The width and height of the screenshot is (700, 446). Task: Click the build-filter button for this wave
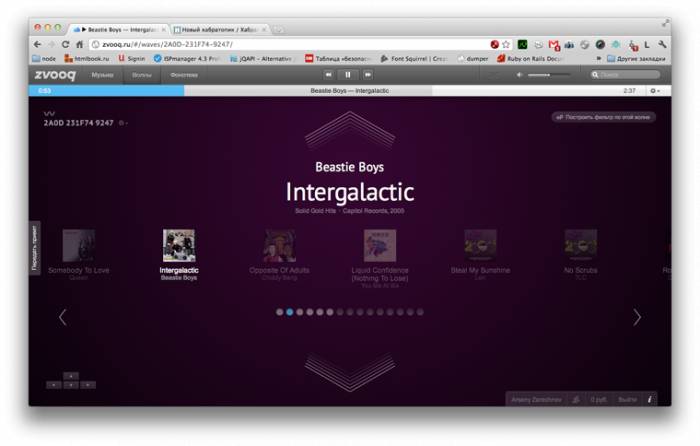(x=604, y=117)
